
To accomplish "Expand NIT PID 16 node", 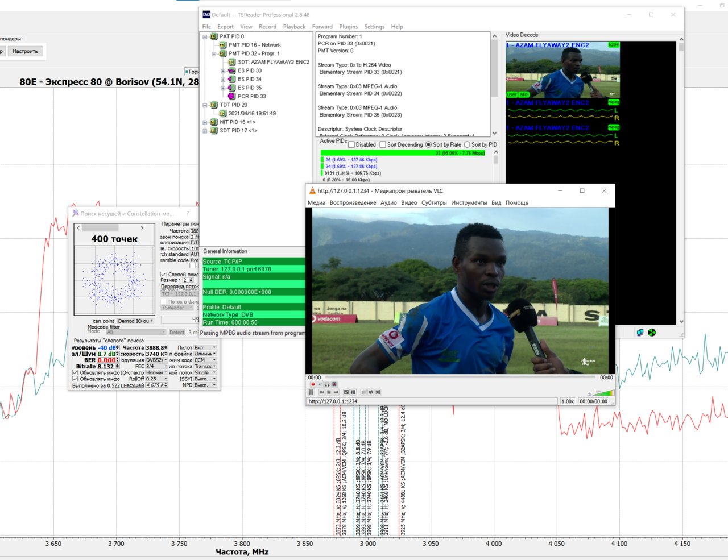I will [205, 122].
